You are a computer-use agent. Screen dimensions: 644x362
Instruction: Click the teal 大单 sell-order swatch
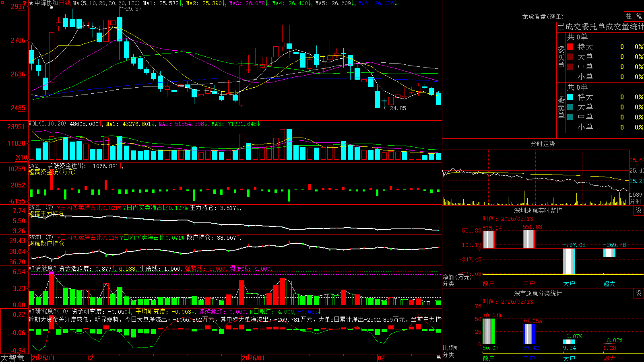point(570,107)
